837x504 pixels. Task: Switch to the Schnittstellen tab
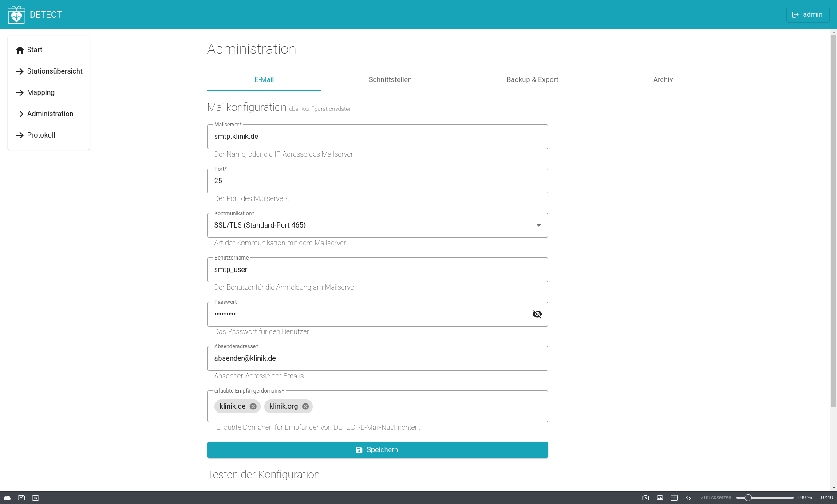click(390, 80)
